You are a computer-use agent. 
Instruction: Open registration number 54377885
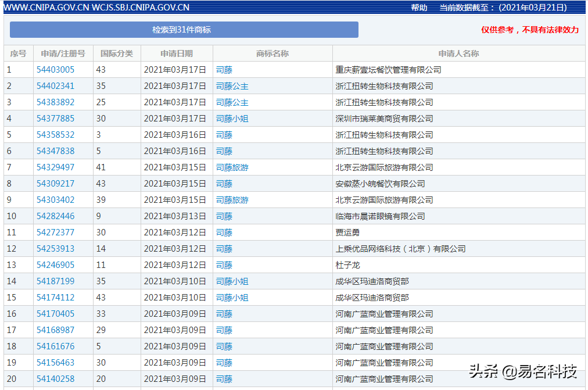coord(55,119)
